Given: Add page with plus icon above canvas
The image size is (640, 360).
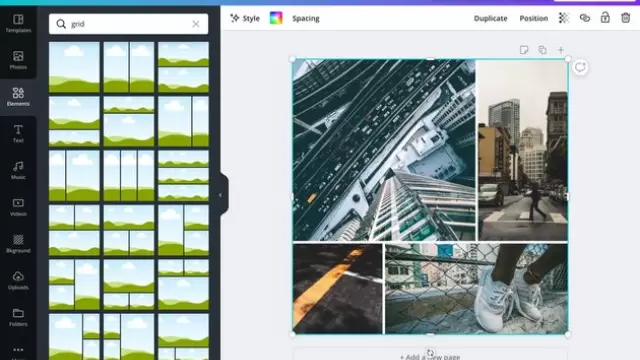Looking at the screenshot, I should tap(561, 50).
